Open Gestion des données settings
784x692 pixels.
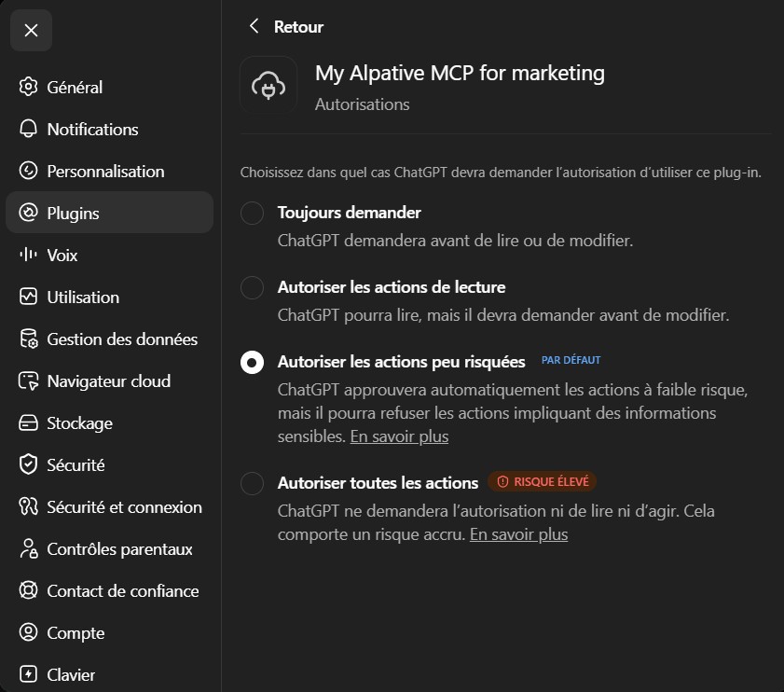(x=109, y=339)
